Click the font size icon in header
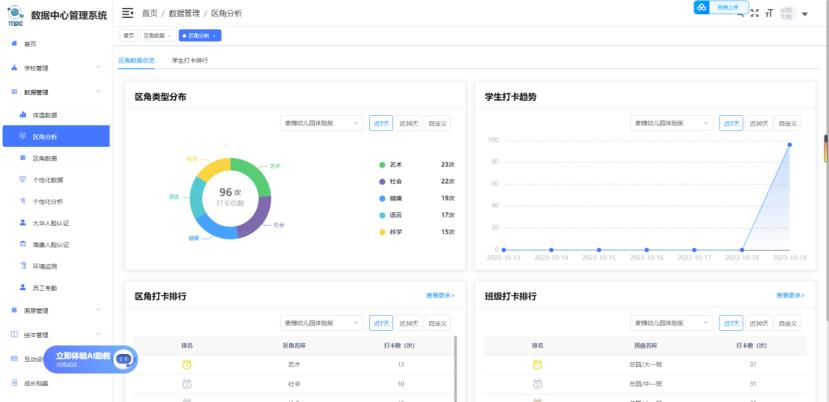The image size is (829, 402). coord(769,12)
